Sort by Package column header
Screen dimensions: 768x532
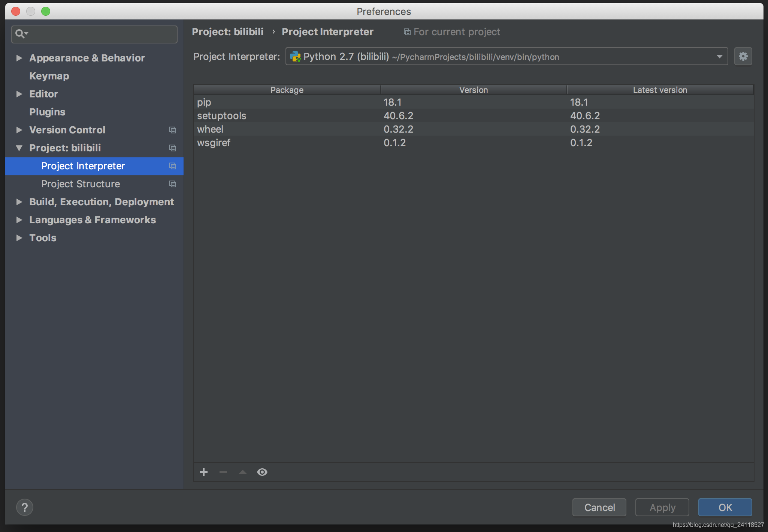(x=287, y=90)
